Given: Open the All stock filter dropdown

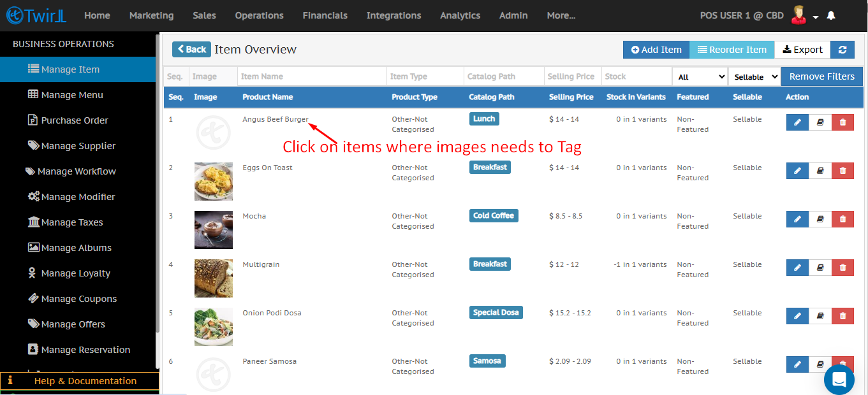Looking at the screenshot, I should [x=700, y=76].
